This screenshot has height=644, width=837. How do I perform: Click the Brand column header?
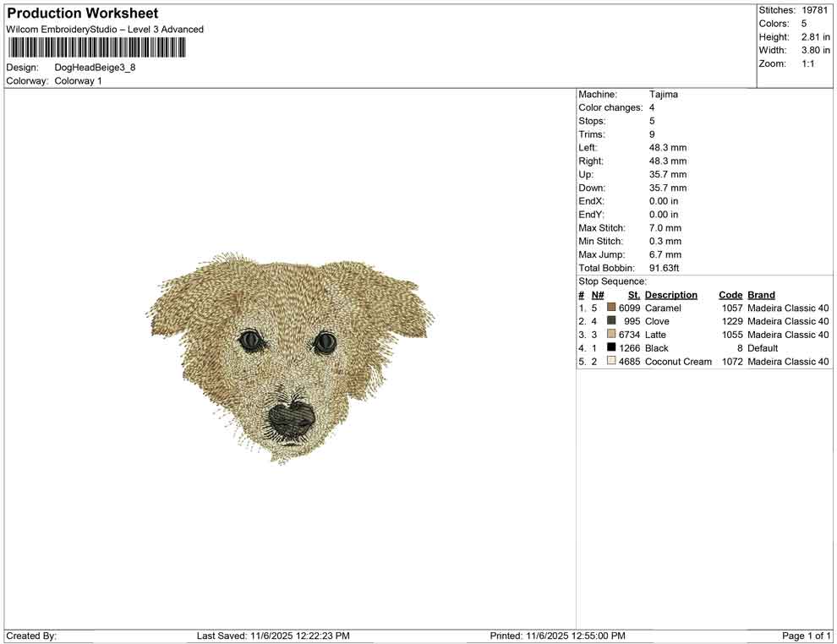tap(761, 295)
